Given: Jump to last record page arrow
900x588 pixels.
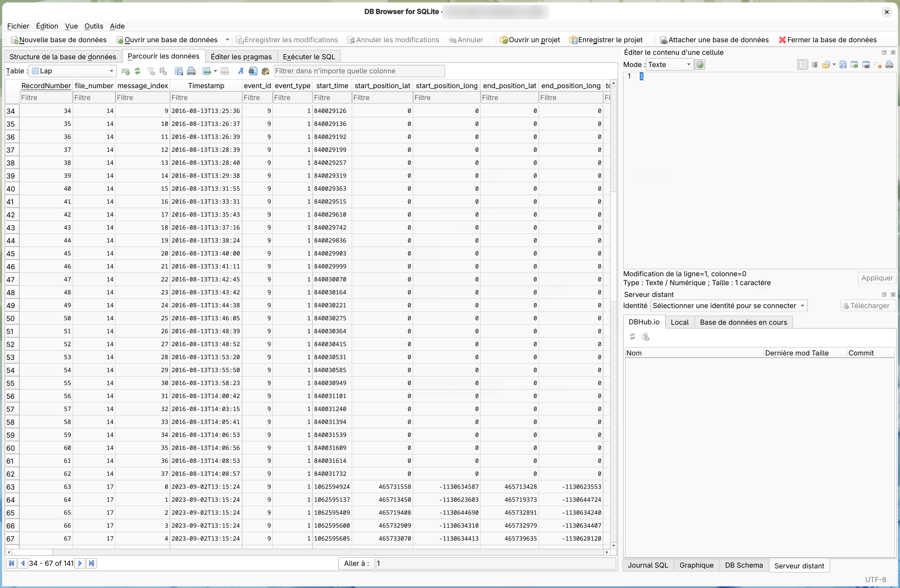Looking at the screenshot, I should pos(91,564).
